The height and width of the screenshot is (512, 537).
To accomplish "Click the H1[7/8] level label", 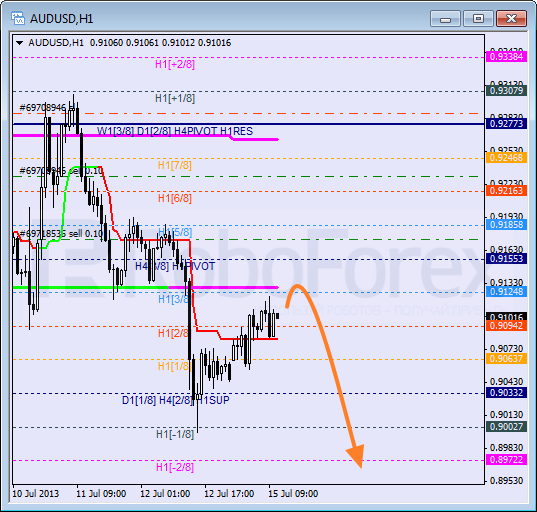I will pyautogui.click(x=174, y=165).
